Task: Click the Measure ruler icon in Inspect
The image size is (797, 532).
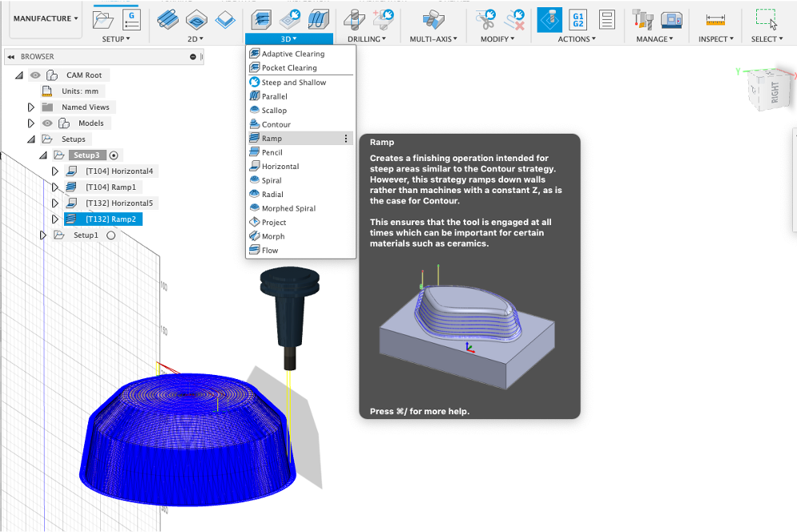Action: [715, 20]
